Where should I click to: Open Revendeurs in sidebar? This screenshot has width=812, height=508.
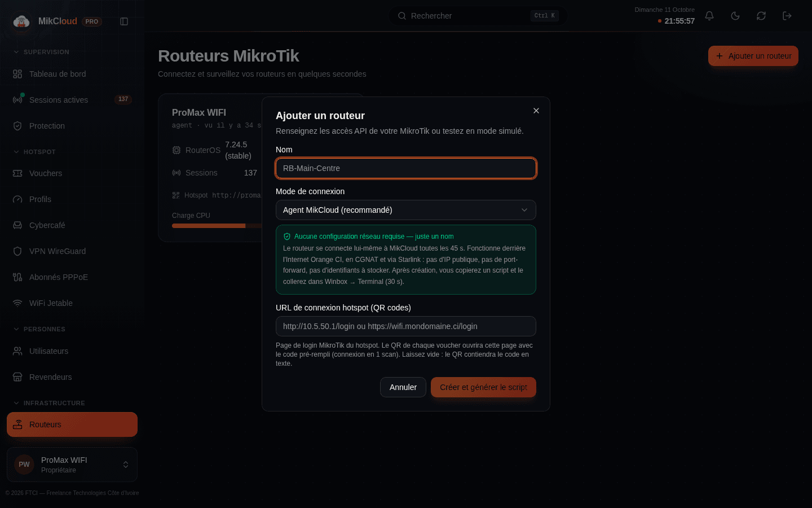[72, 377]
